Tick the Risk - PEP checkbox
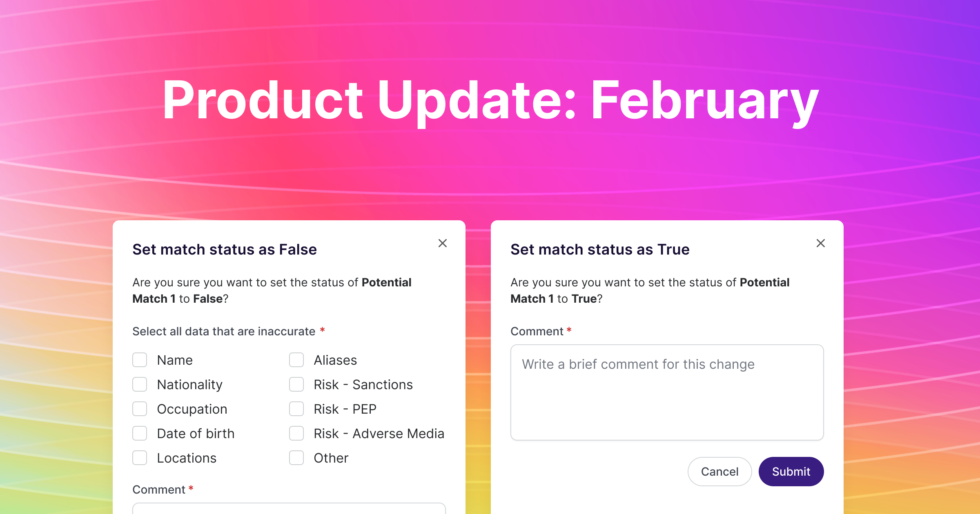 tap(296, 409)
